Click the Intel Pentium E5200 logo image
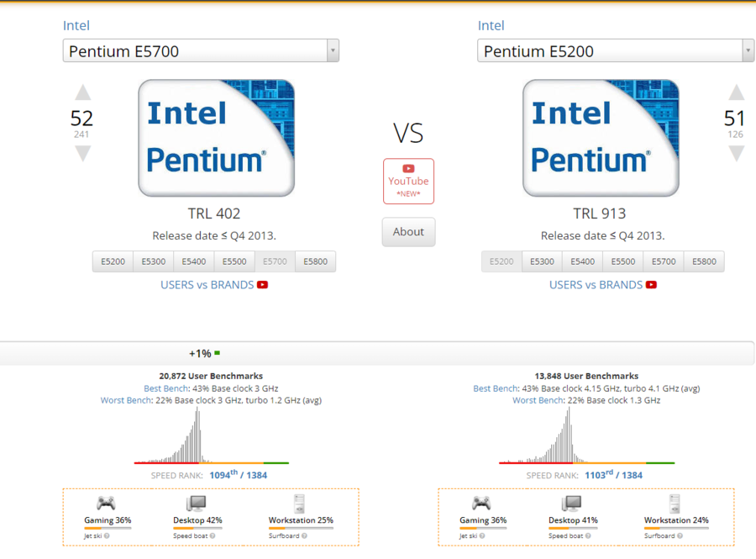Screen dimensions: 756x559 [601, 138]
